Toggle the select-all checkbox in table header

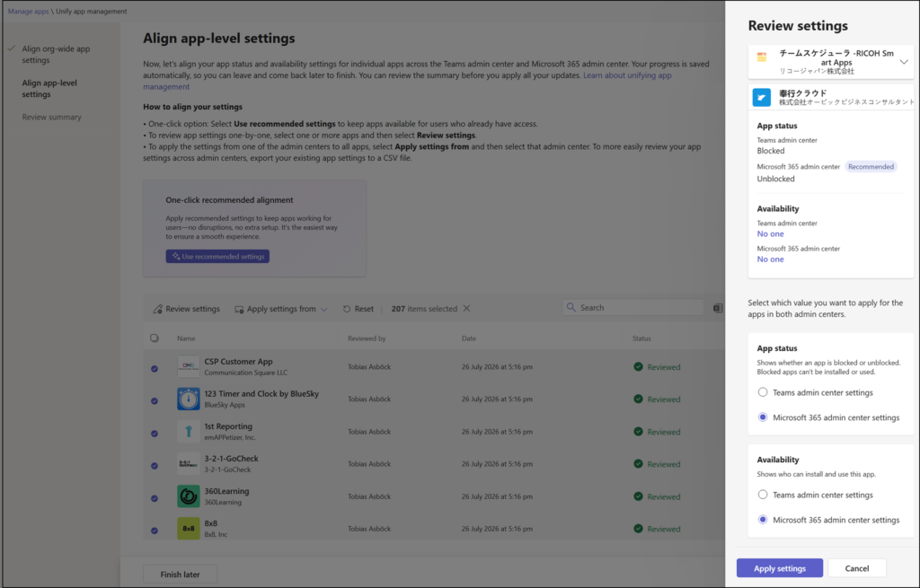pos(155,338)
